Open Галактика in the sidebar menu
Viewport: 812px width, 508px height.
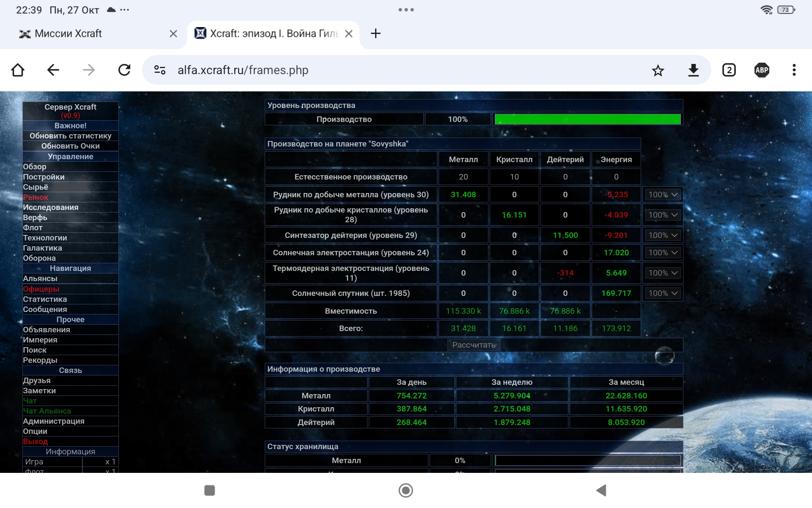click(42, 248)
